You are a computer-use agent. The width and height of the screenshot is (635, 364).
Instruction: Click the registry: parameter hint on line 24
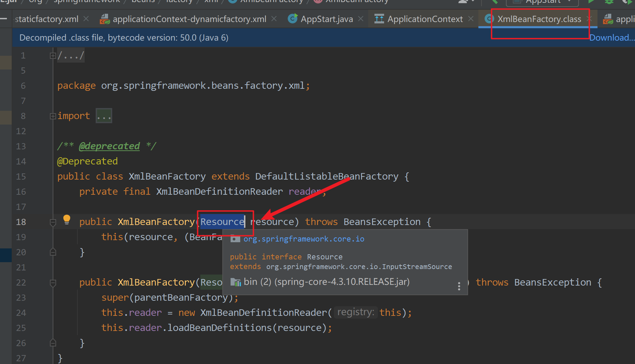(356, 312)
